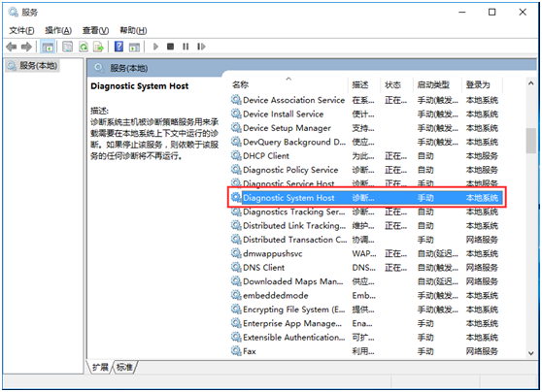Click the gear icon beside DNS Client
Screen dimensions: 542x392
point(236,268)
